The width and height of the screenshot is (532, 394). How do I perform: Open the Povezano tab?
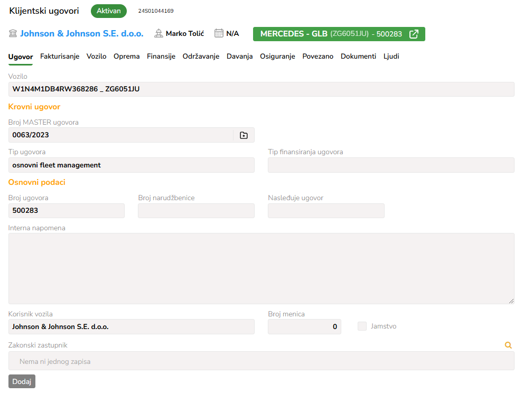(318, 57)
